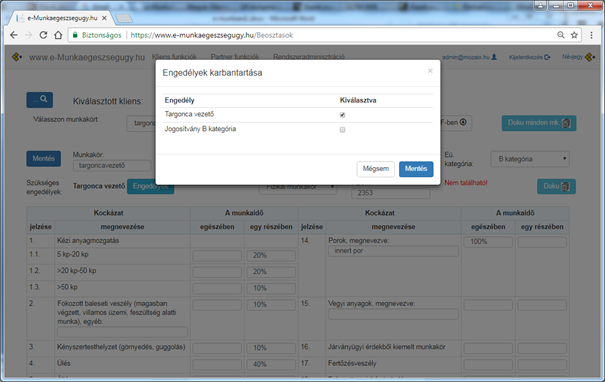Open Kliens funkciók menu
The width and height of the screenshot is (605, 382).
(x=174, y=57)
